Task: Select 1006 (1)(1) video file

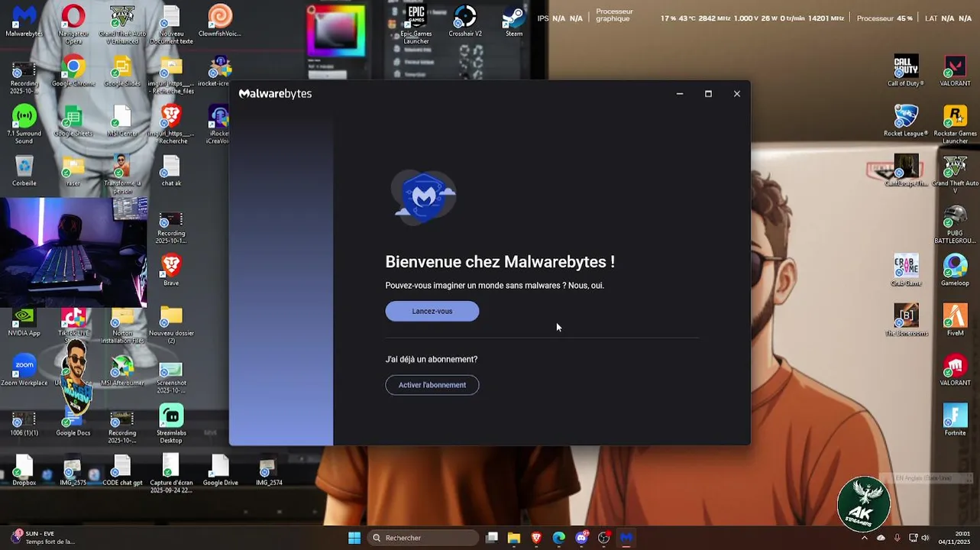Action: tap(24, 420)
